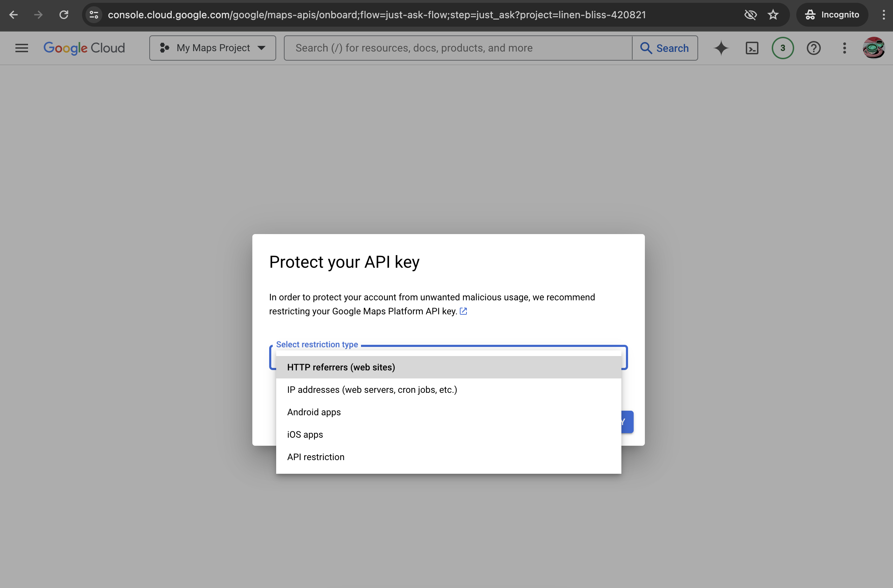
Task: Bookmark this page with the star
Action: [x=773, y=15]
